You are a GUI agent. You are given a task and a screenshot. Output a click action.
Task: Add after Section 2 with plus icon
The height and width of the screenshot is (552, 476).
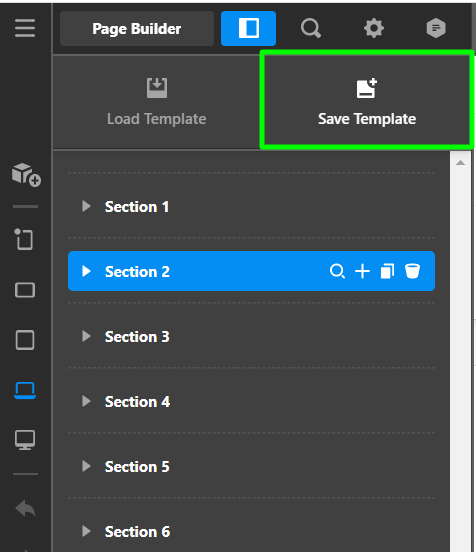pyautogui.click(x=362, y=271)
